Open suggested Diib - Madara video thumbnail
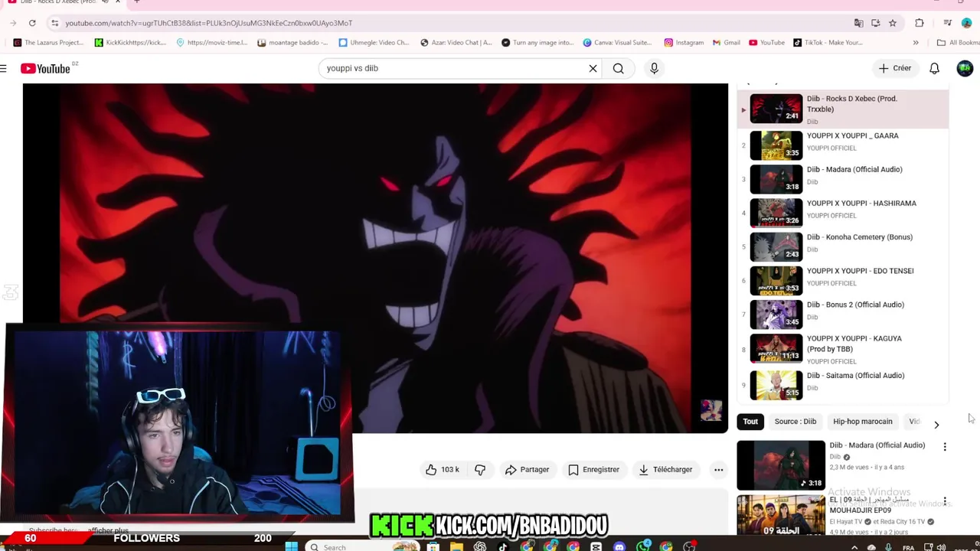 point(781,465)
